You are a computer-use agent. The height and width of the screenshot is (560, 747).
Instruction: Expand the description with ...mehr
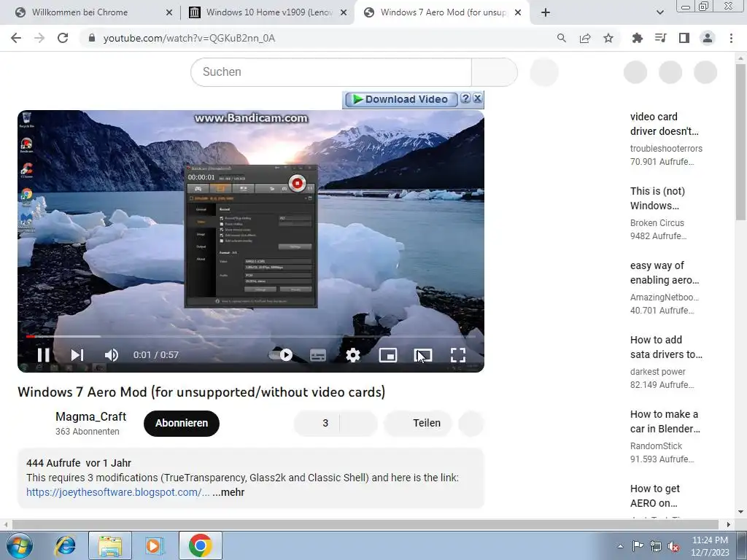point(228,492)
